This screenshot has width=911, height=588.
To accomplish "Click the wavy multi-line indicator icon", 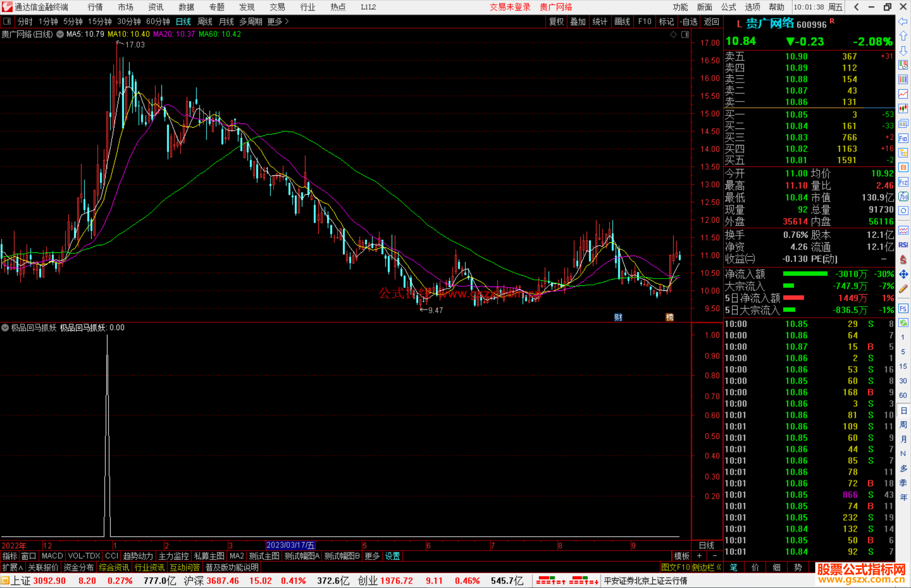I will (903, 230).
